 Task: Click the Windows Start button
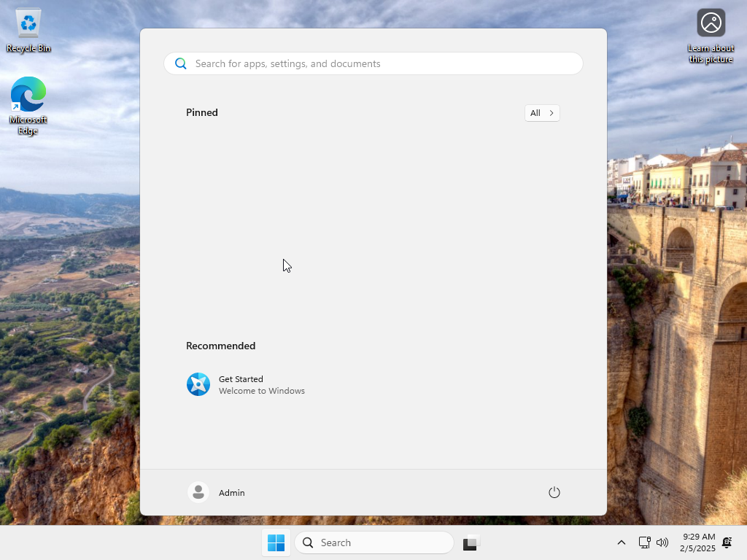pos(276,542)
